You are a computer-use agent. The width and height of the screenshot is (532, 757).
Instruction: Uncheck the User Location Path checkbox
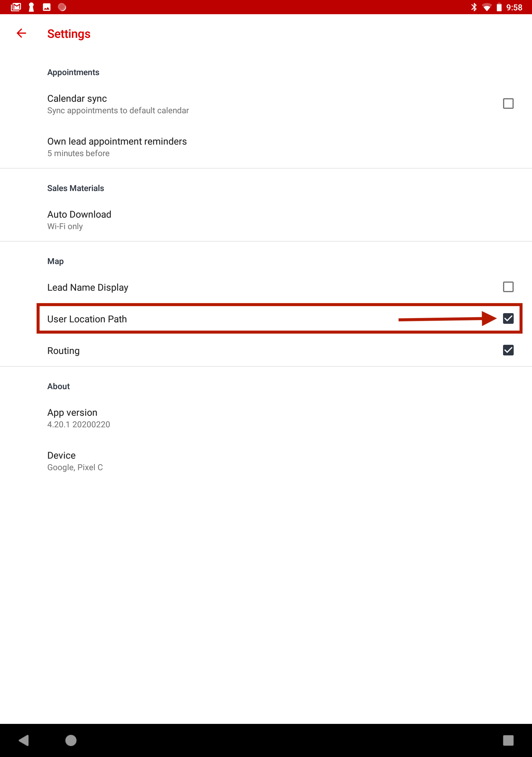coord(508,318)
